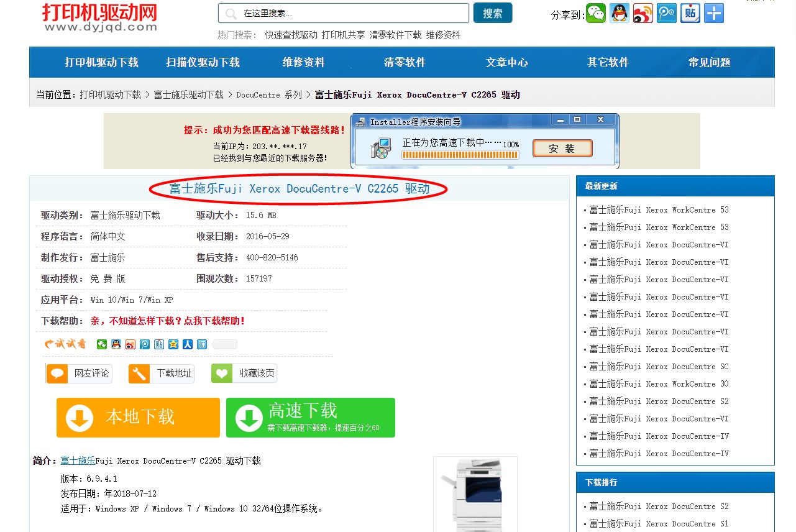Click the small Tianya 涯 icon beside 试试看
This screenshot has height=532, width=796.
[x=202, y=344]
